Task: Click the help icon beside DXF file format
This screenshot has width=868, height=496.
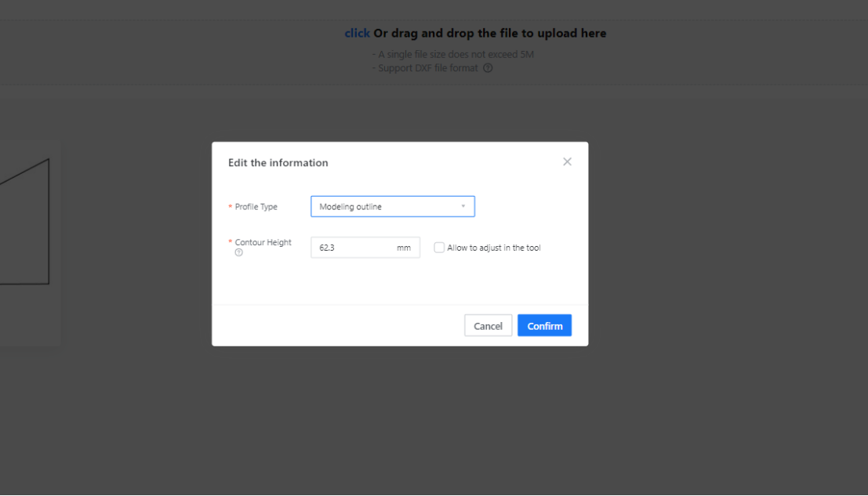Action: click(488, 68)
